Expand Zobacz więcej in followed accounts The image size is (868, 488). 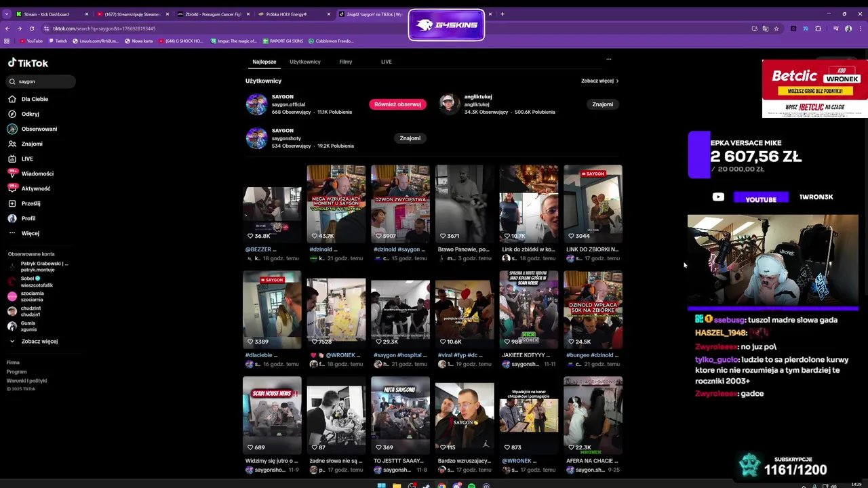coord(34,342)
